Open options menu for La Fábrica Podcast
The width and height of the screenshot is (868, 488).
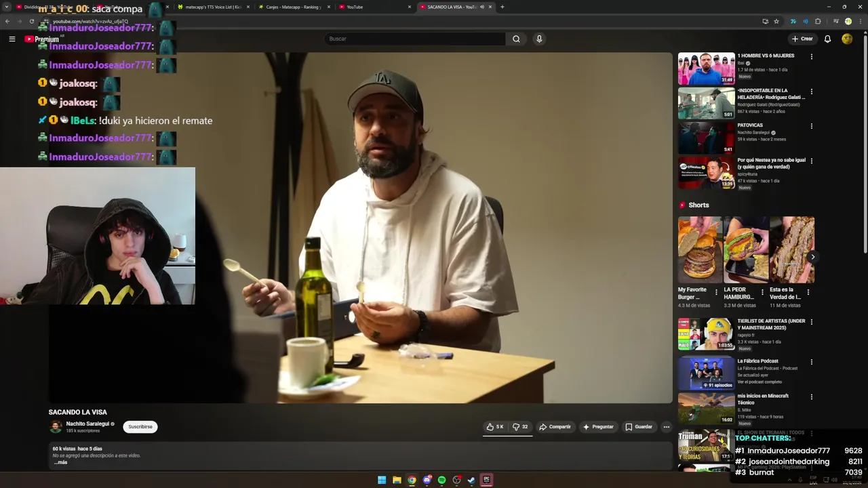pos(811,362)
